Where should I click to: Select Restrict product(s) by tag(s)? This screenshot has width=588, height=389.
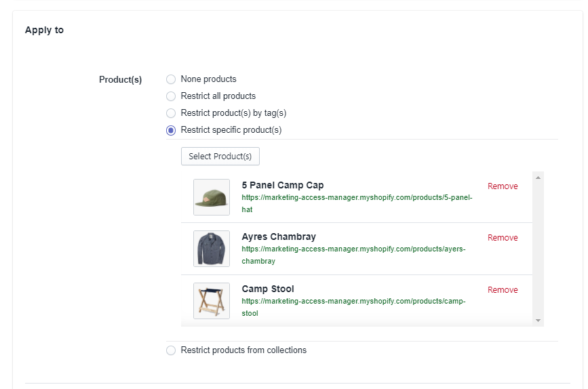tap(171, 113)
